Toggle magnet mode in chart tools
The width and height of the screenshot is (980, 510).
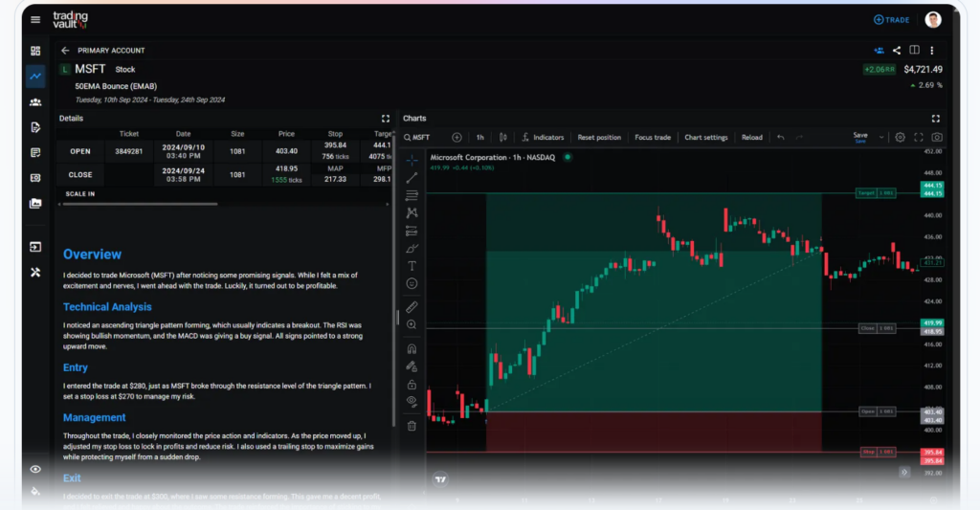pos(412,348)
